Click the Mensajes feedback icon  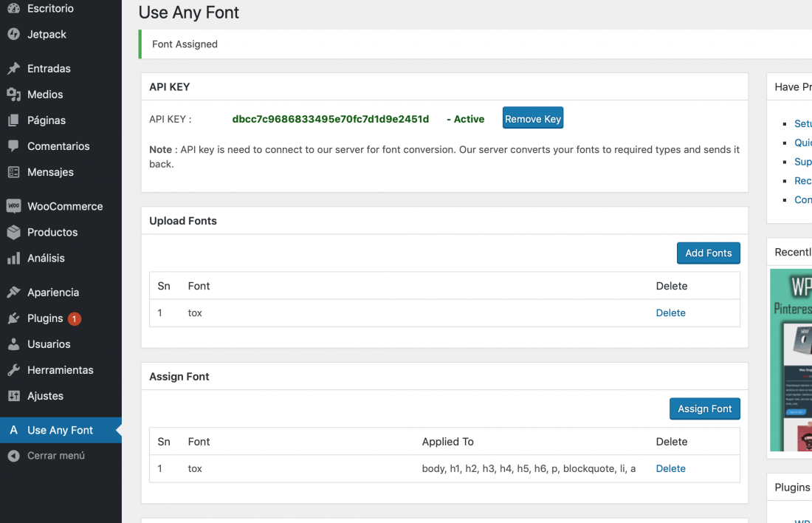(x=14, y=172)
